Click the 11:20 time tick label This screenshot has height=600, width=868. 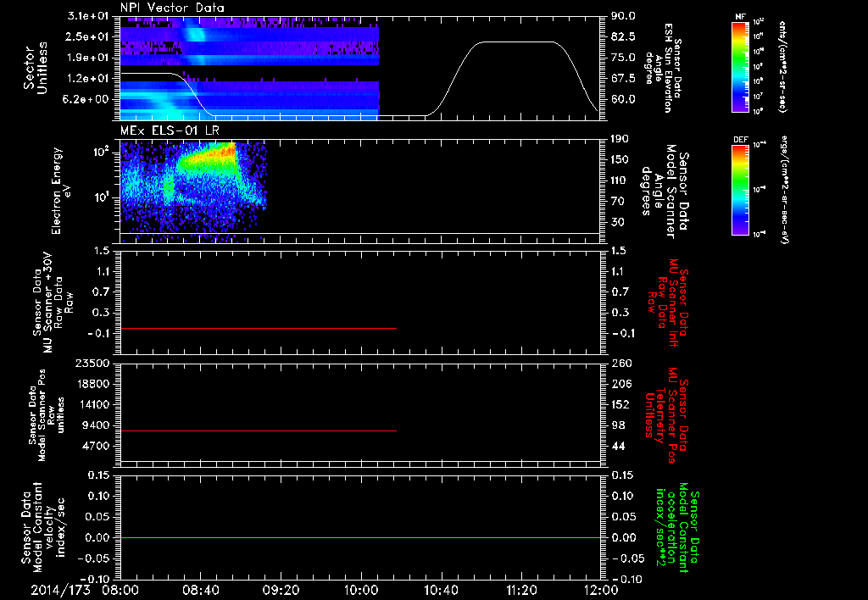pos(521,590)
